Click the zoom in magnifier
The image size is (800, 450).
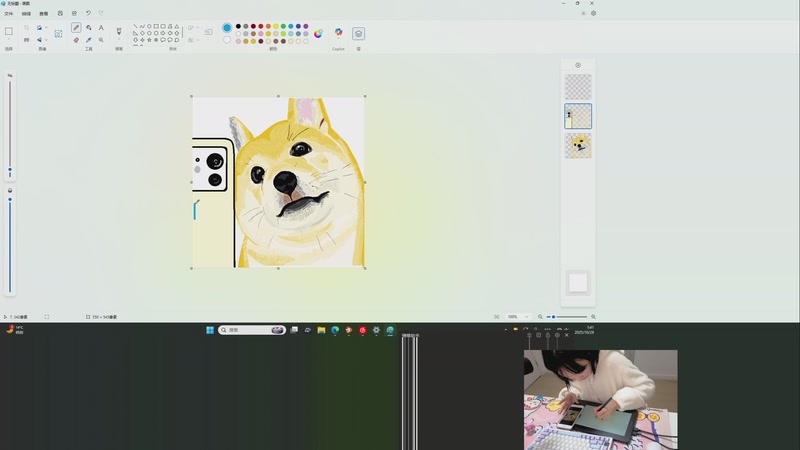tap(593, 317)
